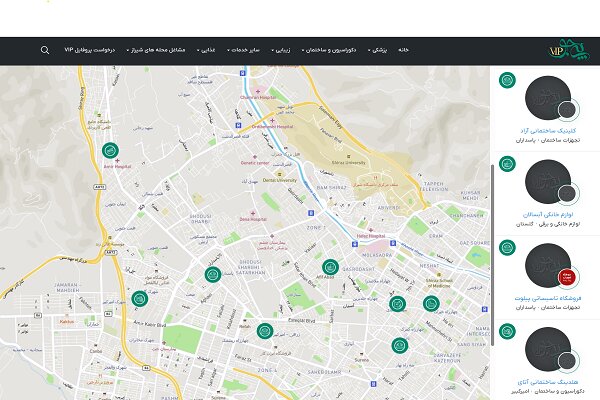Select left marker of pair below Qasrodasht

(x=397, y=304)
